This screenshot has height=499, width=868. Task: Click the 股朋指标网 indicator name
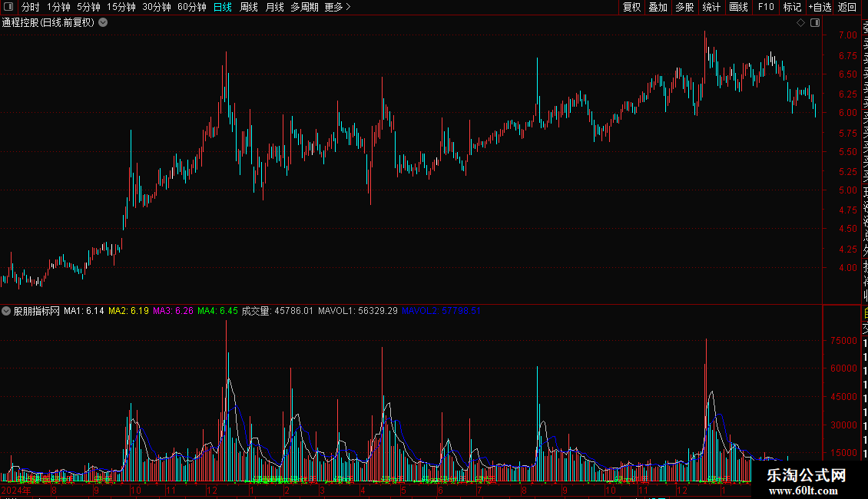point(37,311)
